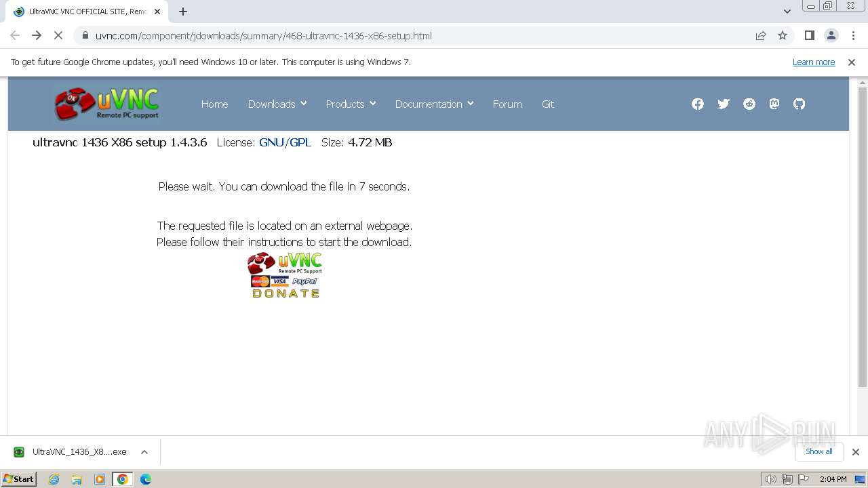Expand the Documentation menu
Viewport: 868px width, 488px height.
[x=434, y=104]
